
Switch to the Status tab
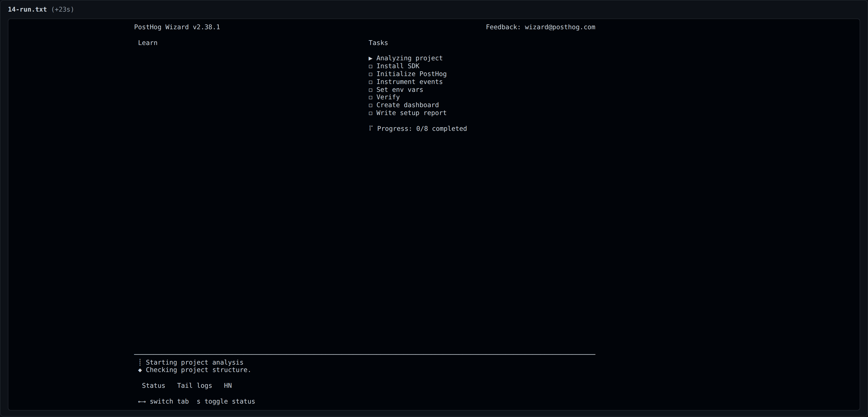[x=153, y=386]
